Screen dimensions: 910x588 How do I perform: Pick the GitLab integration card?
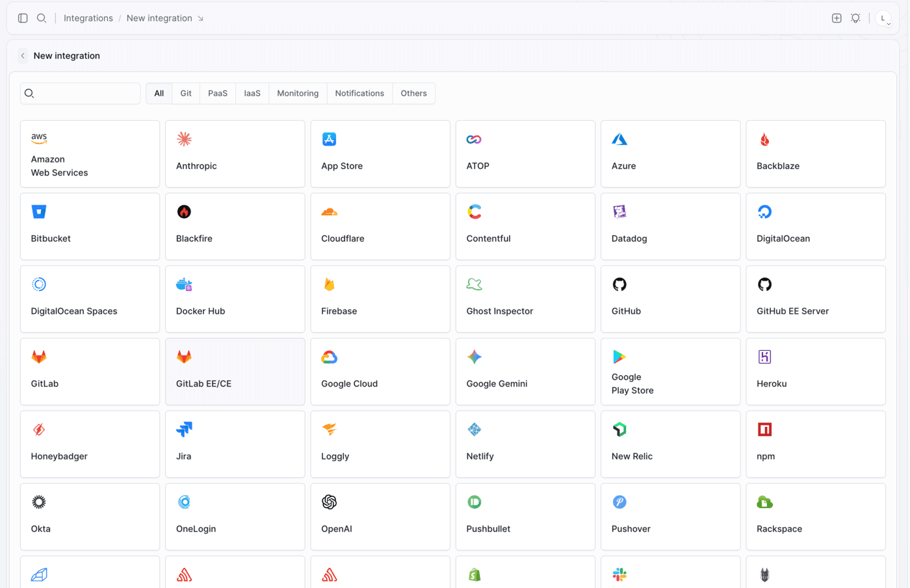(x=90, y=372)
